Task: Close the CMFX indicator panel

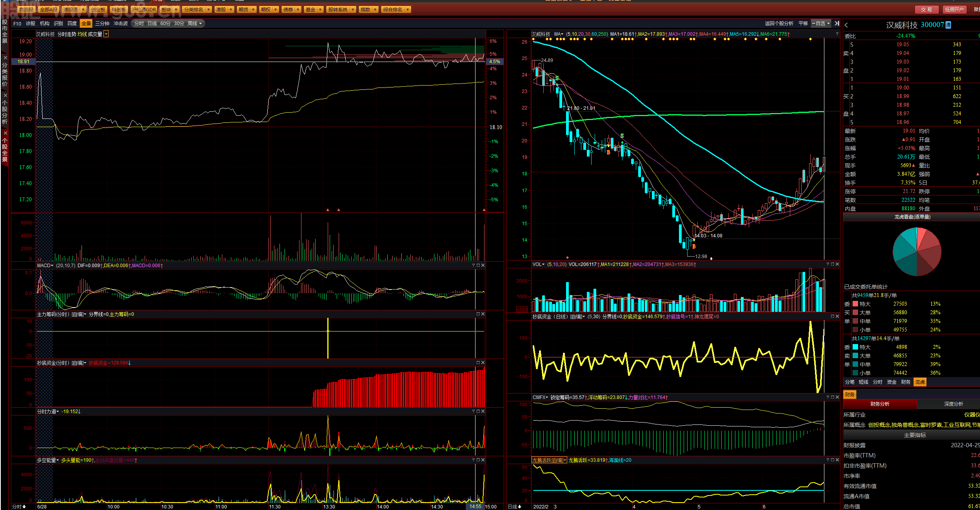Action: point(837,397)
